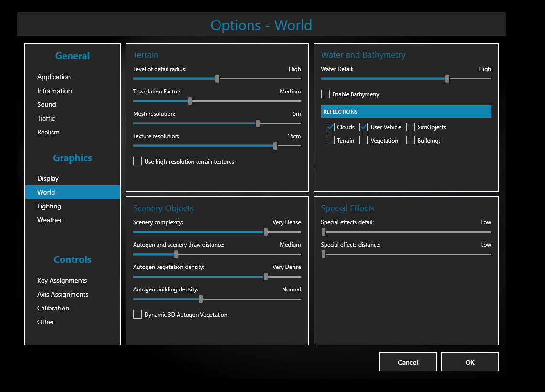Select Realism in General section

coord(48,132)
